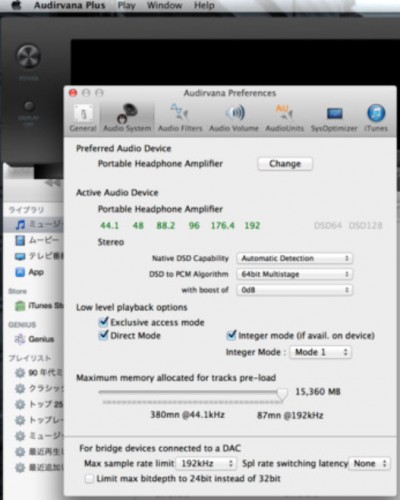Click the Audirvana player power knob
400x500 pixels.
coord(29,56)
